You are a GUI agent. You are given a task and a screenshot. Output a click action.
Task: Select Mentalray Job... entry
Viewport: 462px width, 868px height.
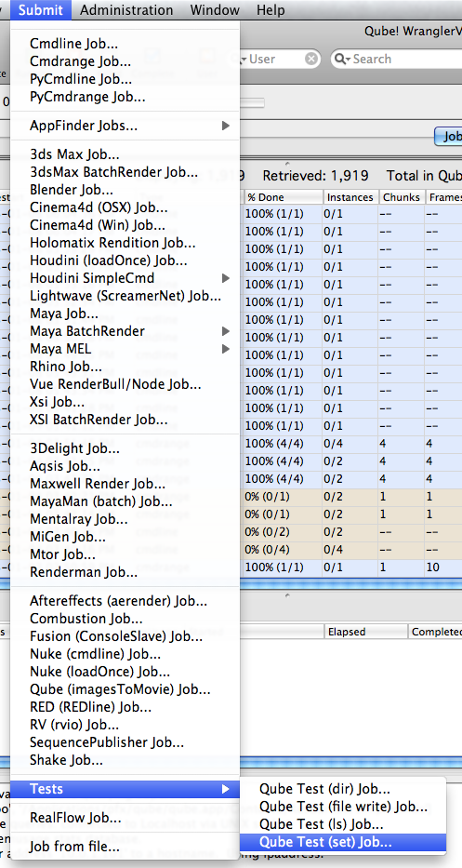click(125, 519)
